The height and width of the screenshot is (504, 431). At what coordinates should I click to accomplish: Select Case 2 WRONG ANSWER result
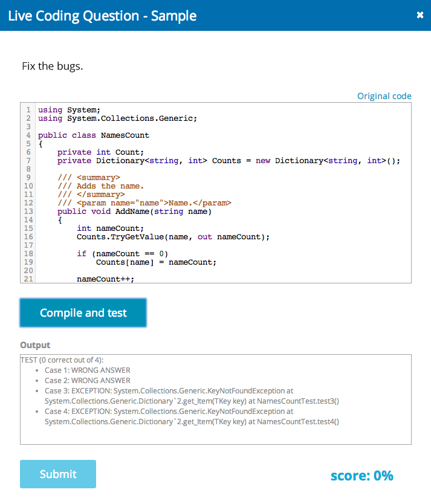(87, 381)
